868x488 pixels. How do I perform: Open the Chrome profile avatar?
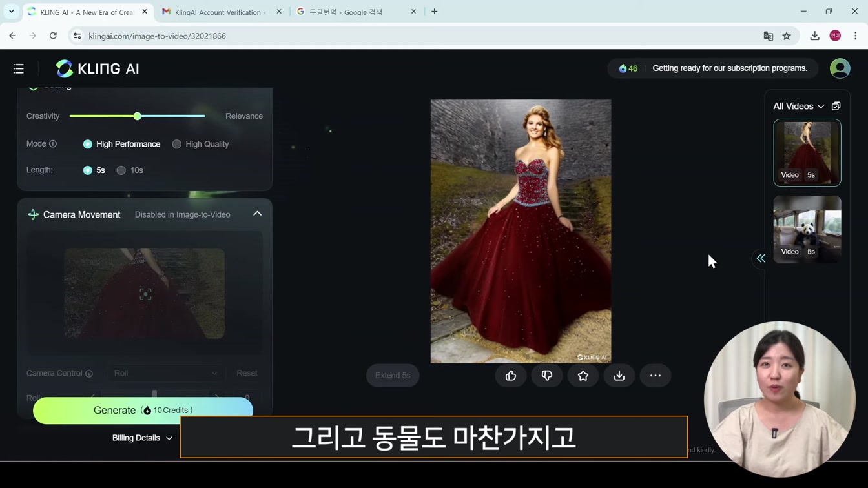835,36
